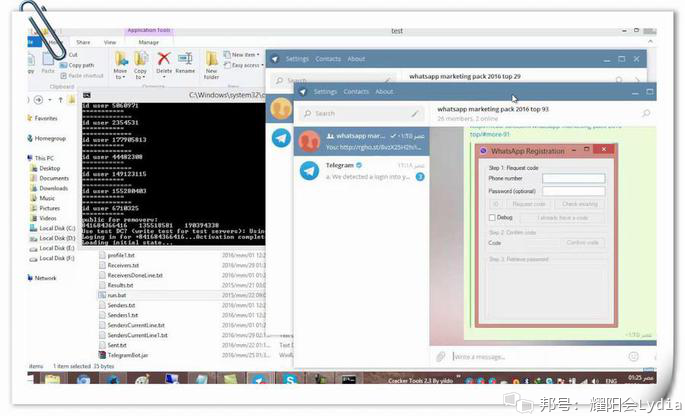
Task: Click the Rename icon in ribbon
Action: [185, 63]
